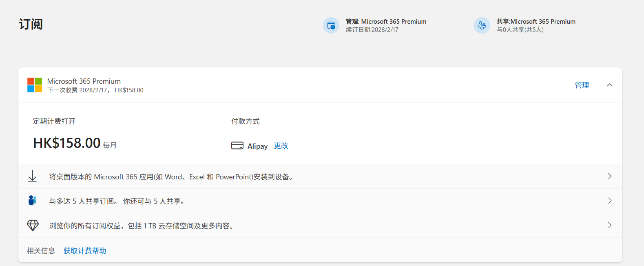The image size is (644, 266).
Task: Click the sharing people icon at top
Action: pyautogui.click(x=482, y=25)
